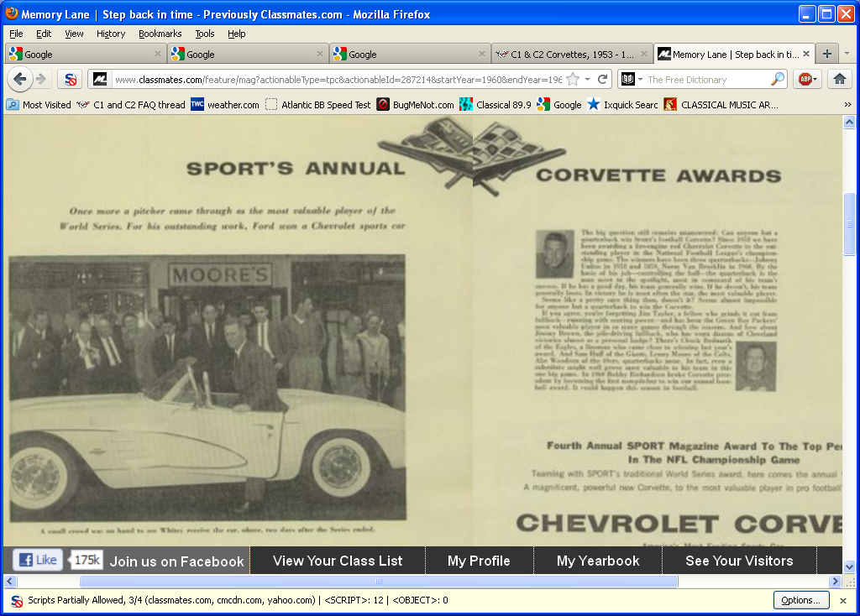Open the search engine selector dropdown
The width and height of the screenshot is (860, 616).
coord(640,80)
